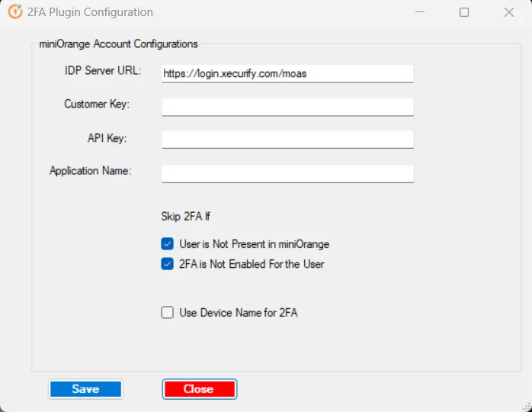Uncheck User is Not Present in miniOrange
The width and height of the screenshot is (532, 412).
[x=167, y=244]
